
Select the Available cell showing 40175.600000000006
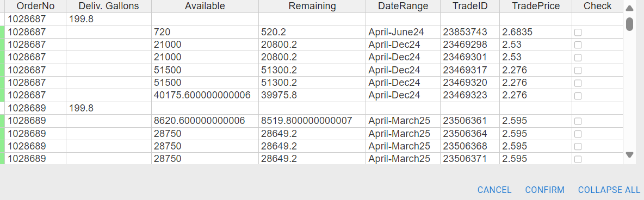[x=205, y=95]
